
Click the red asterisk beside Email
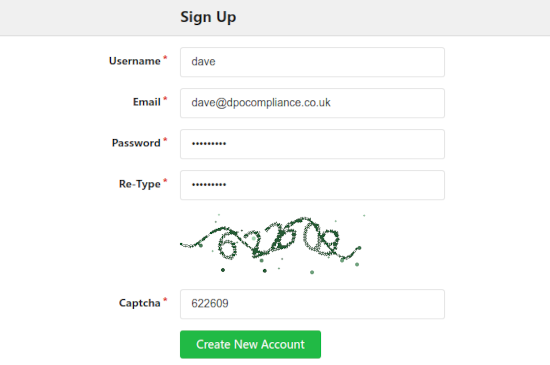[165, 99]
